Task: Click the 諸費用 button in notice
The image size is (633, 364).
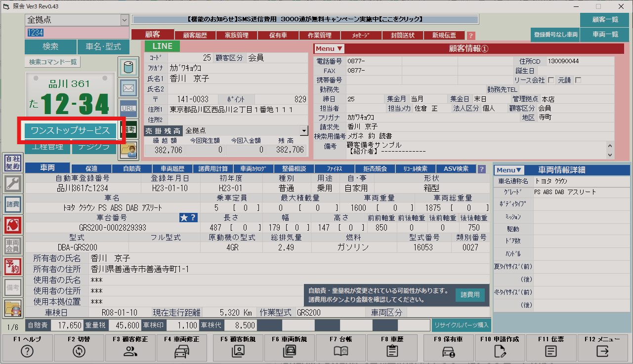Action: (x=469, y=295)
